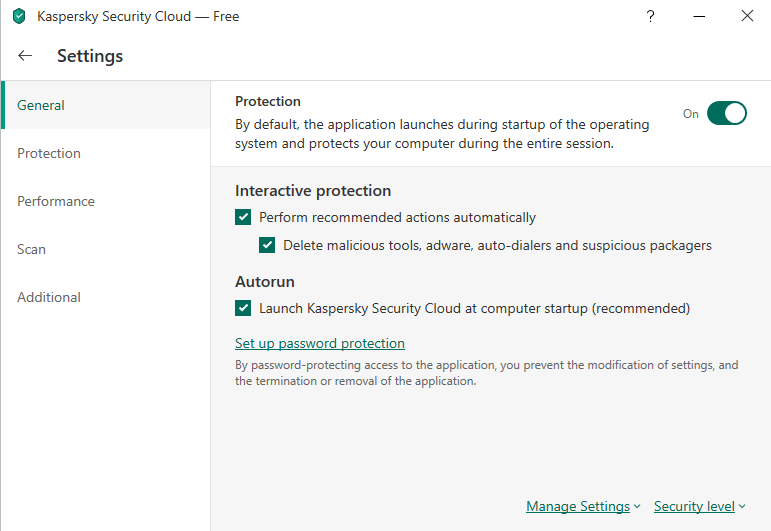Select the General settings tab
This screenshot has width=771, height=531.
coord(41,105)
